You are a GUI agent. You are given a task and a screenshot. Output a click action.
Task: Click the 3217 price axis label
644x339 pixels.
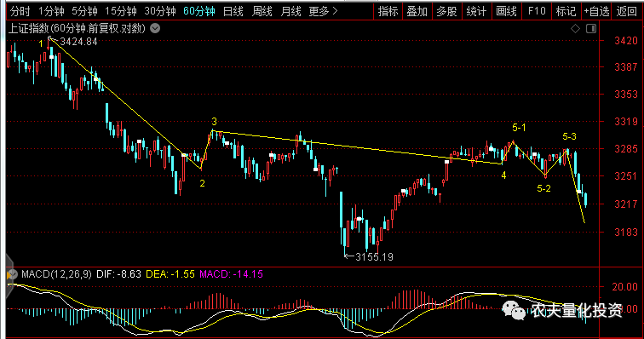(x=626, y=204)
